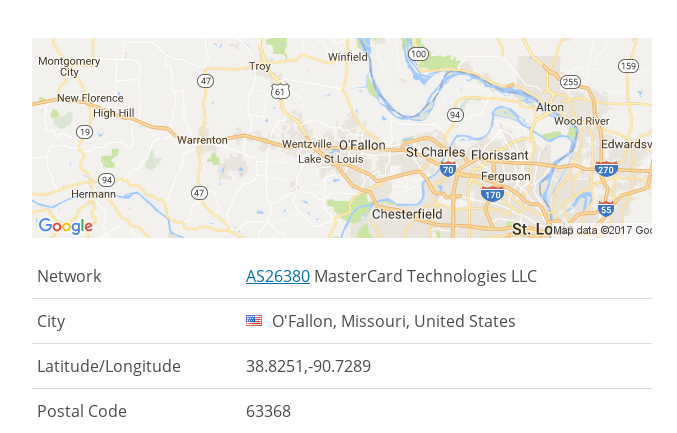Click the Interstate 270 shield icon
This screenshot has height=433, width=677.
click(x=606, y=169)
